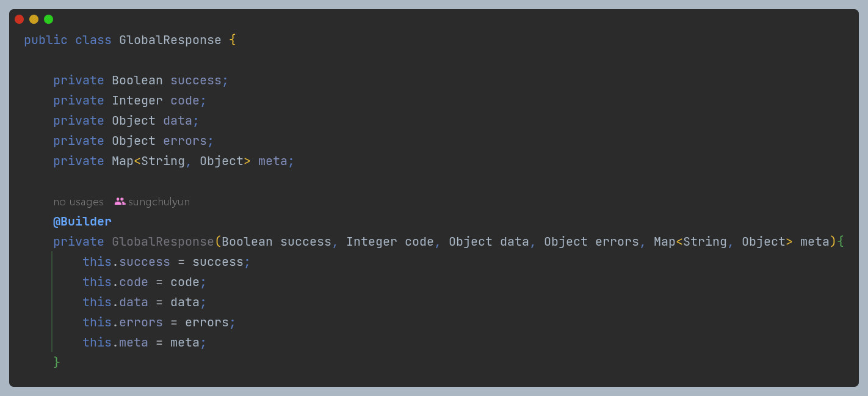Click the GlobalResponse class name in declaration
The height and width of the screenshot is (396, 868).
pyautogui.click(x=170, y=40)
